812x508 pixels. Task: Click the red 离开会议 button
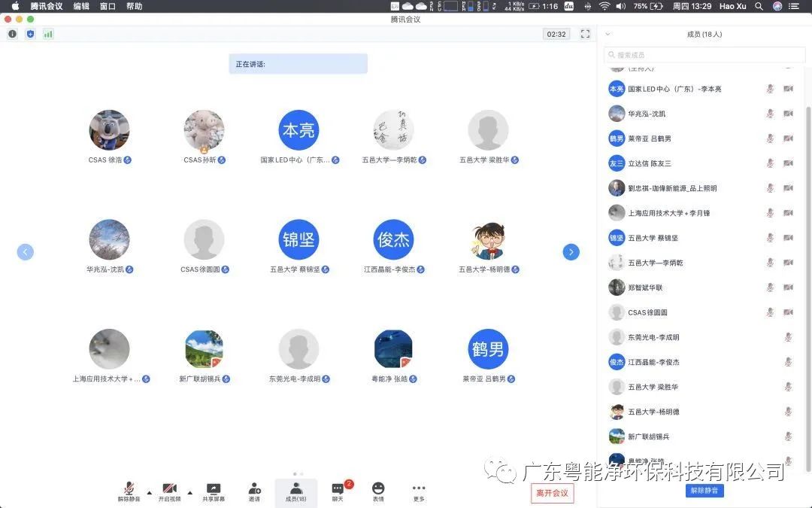[x=552, y=494]
